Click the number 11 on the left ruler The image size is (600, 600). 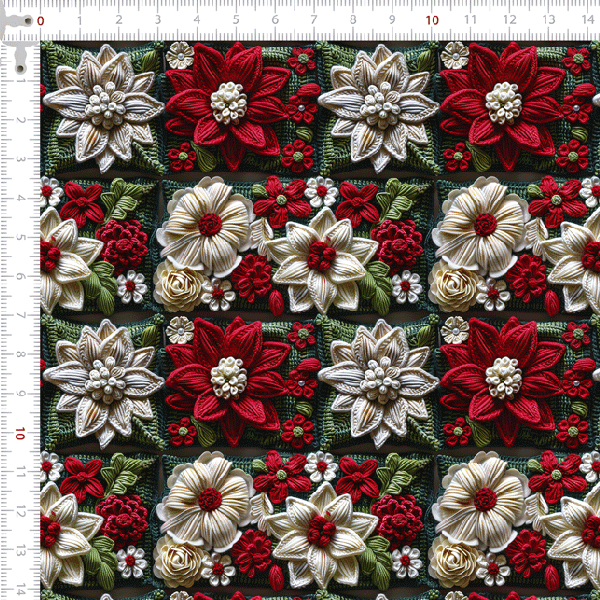pyautogui.click(x=20, y=472)
